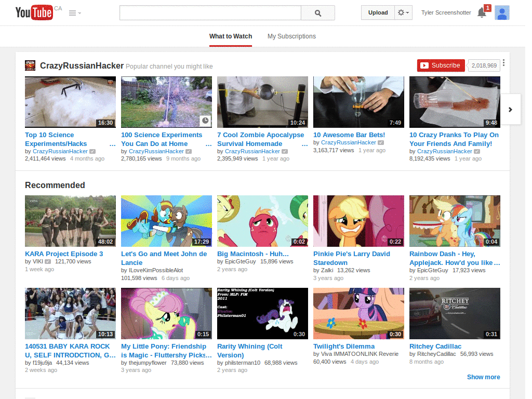Click RitcheyCadillac author name

pyautogui.click(x=436, y=354)
